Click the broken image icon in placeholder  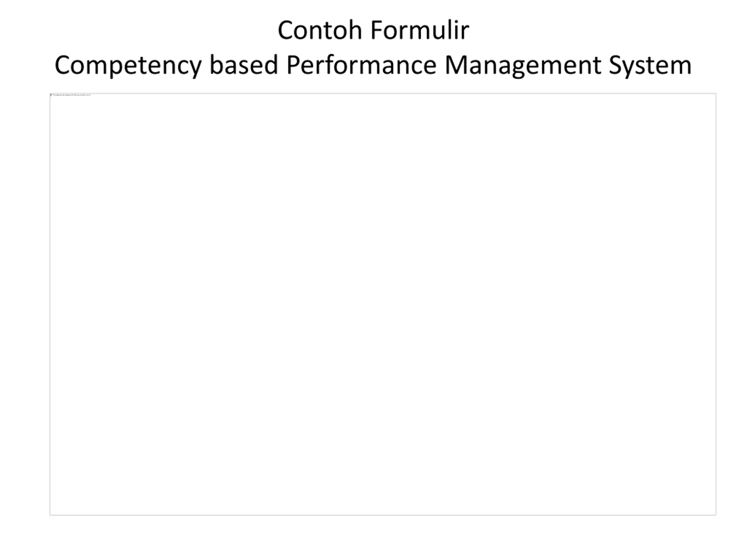click(x=51, y=95)
